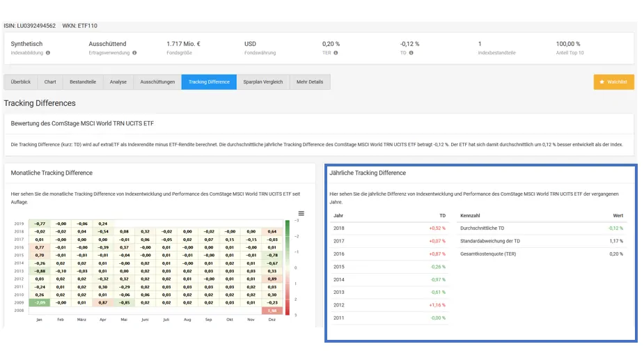The image size is (644, 351).
Task: Open the Mehr Details tab
Action: pos(310,82)
